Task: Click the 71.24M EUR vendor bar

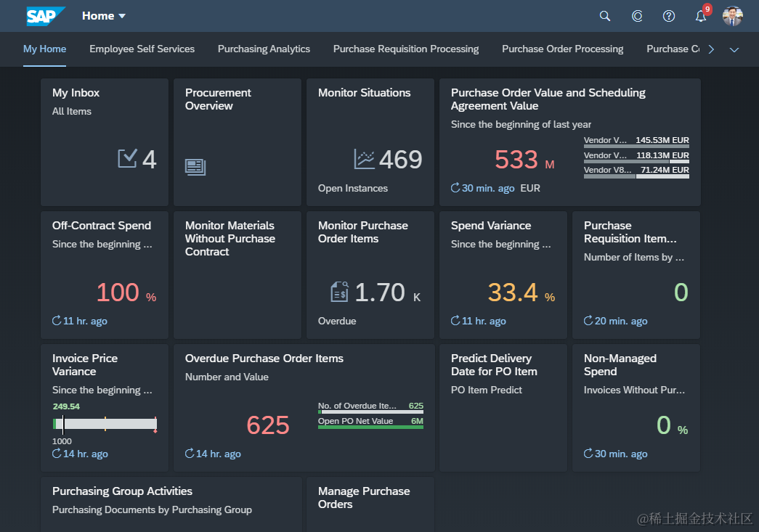Action: [636, 176]
